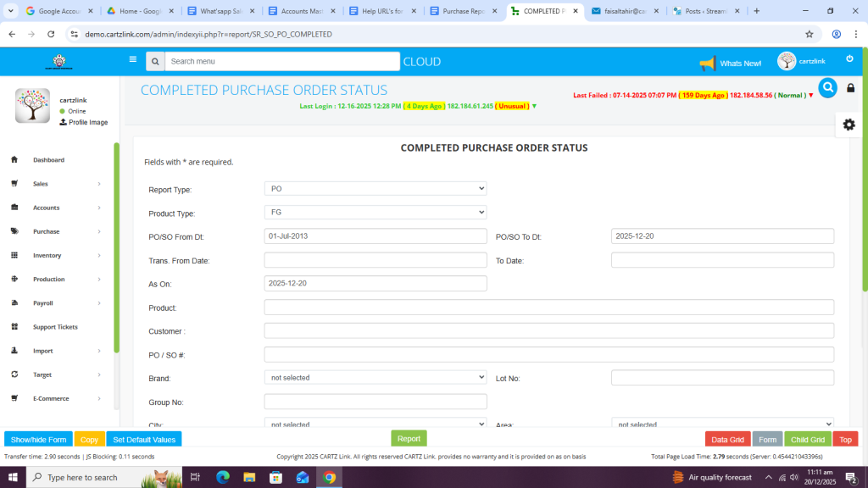
Task: Open the Report Type dropdown
Action: coord(375,189)
